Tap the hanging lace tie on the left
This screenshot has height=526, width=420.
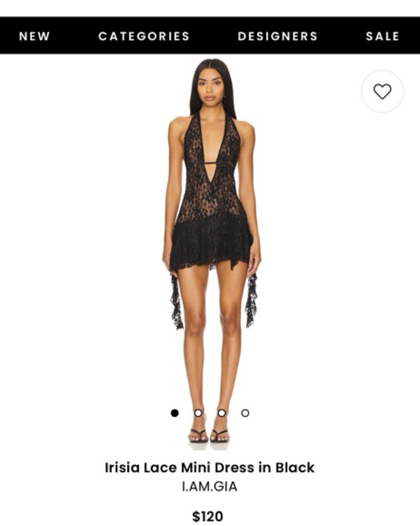(x=176, y=301)
